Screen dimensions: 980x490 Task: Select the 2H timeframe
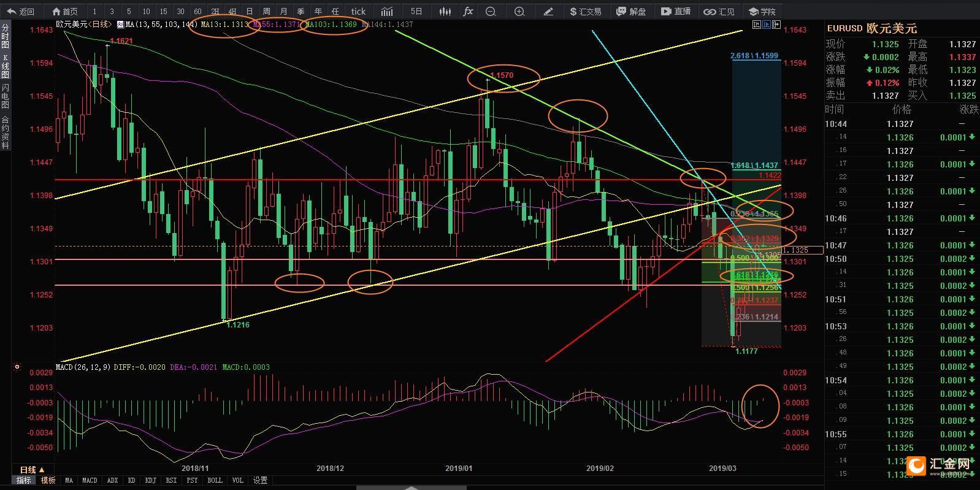[215, 11]
